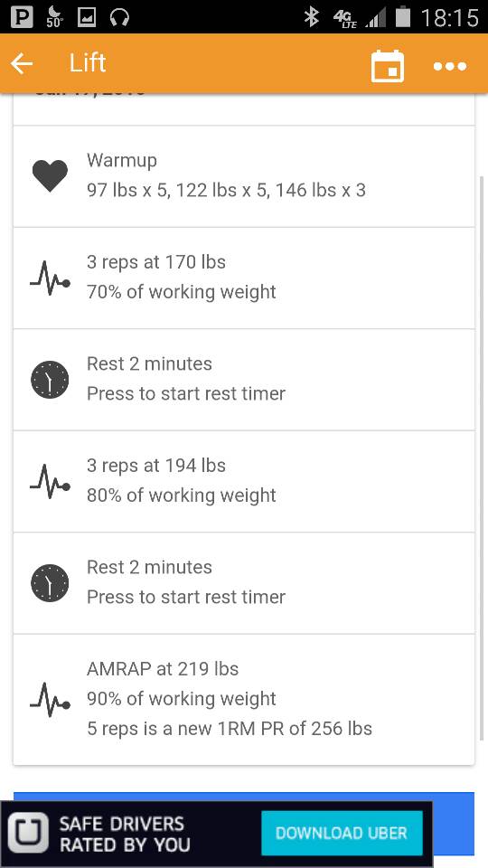488x868 pixels.
Task: Tap the pulse icon beside AMRAP set
Action: coord(50,699)
